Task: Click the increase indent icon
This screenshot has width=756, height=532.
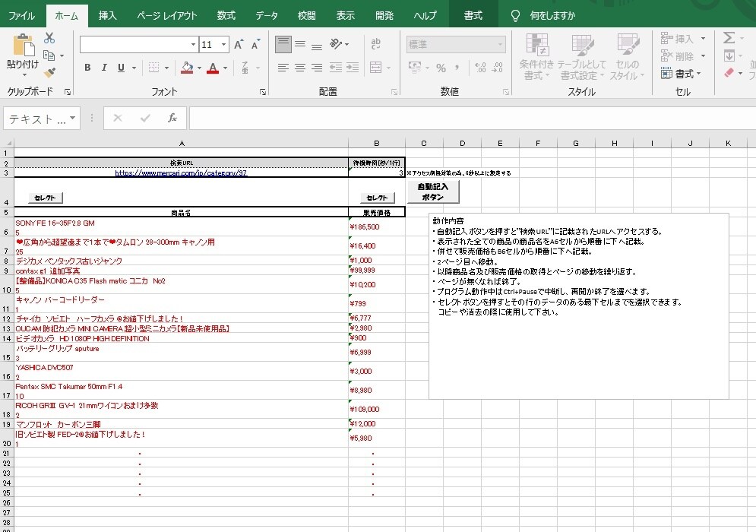Action: pos(353,68)
